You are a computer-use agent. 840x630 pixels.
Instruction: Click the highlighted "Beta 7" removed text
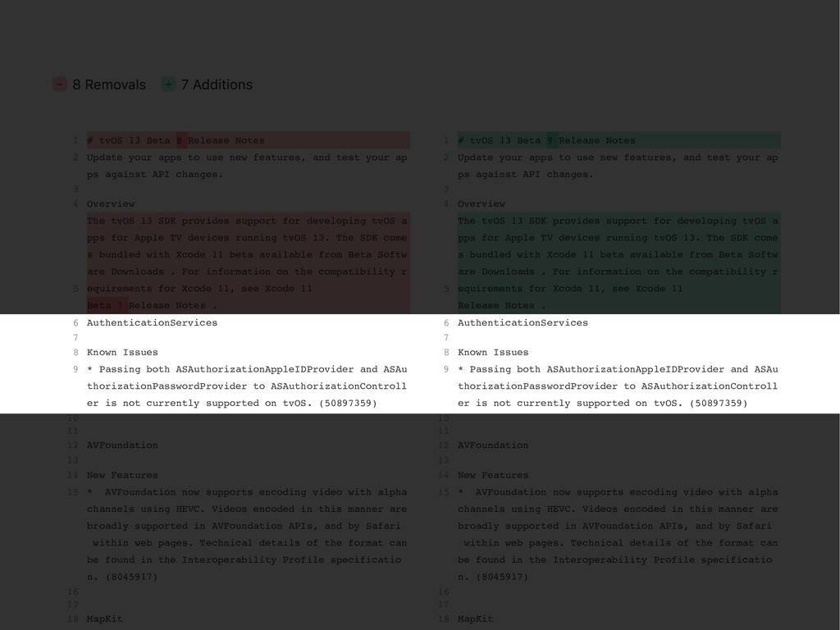pyautogui.click(x=105, y=305)
